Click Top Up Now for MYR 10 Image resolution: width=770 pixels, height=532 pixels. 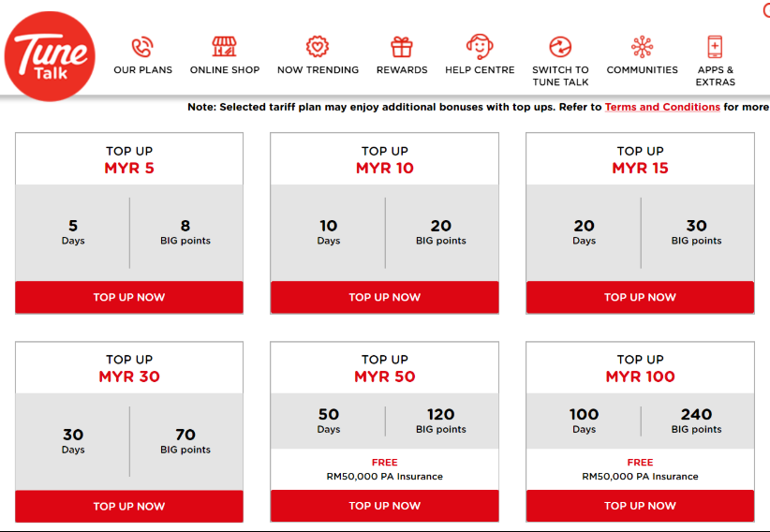(384, 297)
